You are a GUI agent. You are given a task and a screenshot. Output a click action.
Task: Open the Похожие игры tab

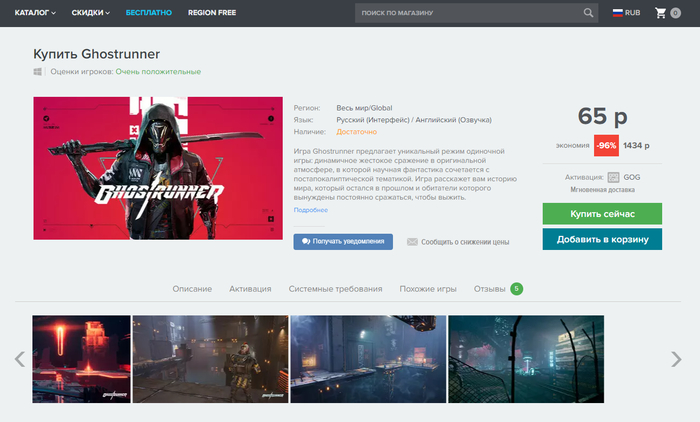coord(428,289)
